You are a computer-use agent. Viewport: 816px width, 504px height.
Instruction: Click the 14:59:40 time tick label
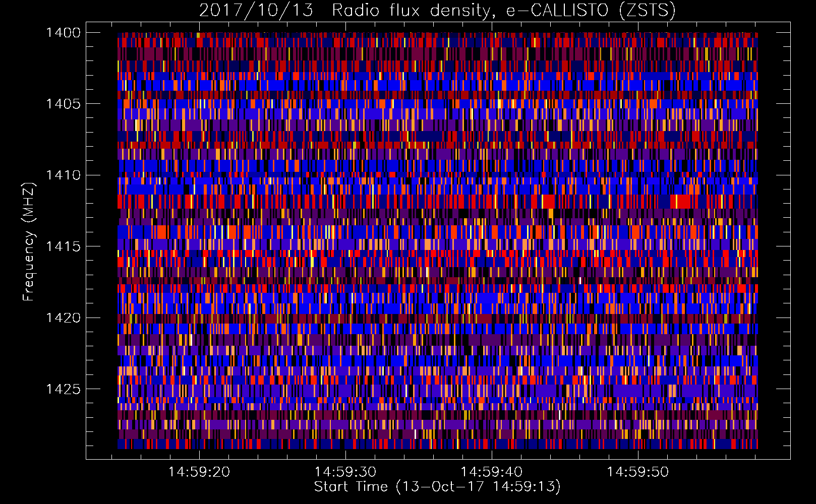[492, 472]
